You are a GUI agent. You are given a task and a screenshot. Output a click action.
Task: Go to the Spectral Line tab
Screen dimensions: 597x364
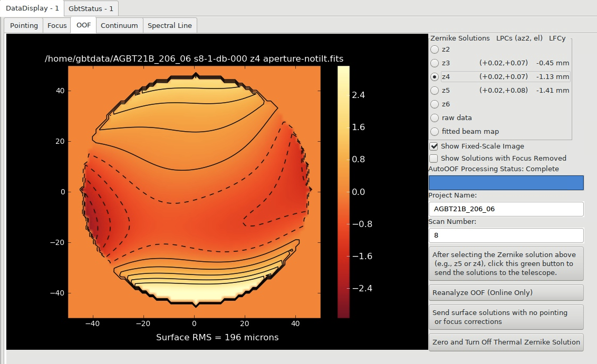169,25
